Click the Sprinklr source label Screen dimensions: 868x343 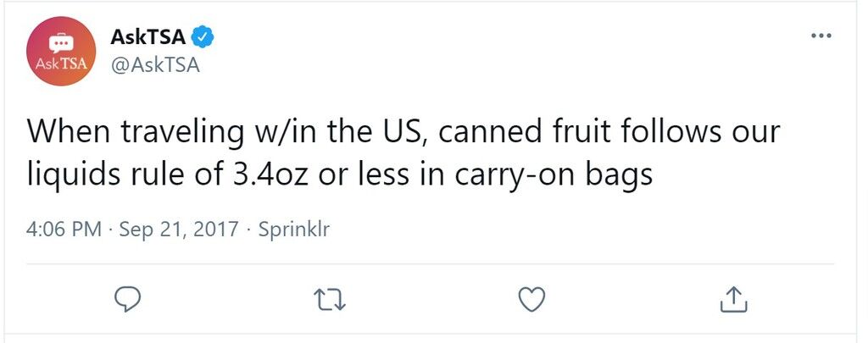[x=294, y=229]
